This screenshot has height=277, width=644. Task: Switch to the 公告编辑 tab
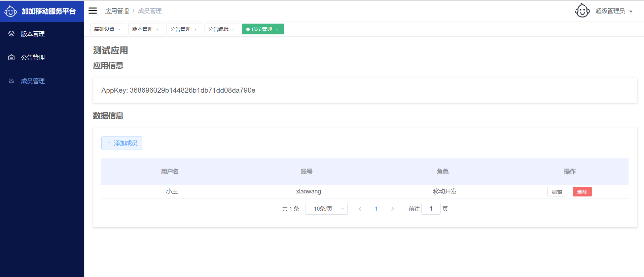click(x=218, y=29)
